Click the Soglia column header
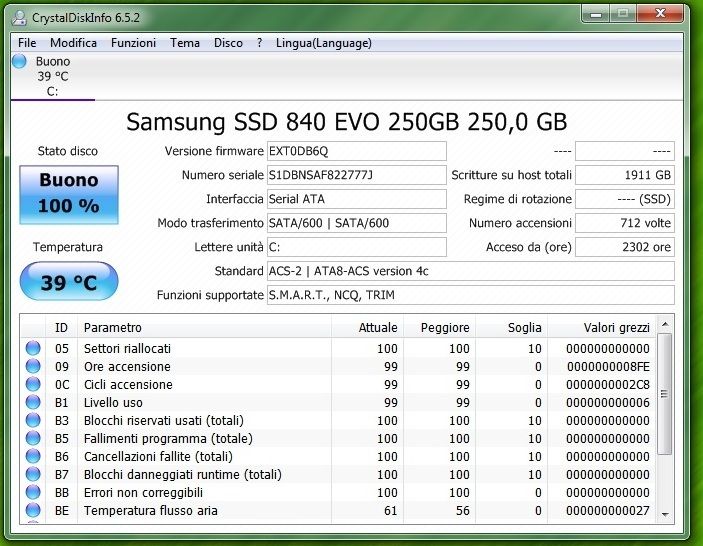The width and height of the screenshot is (703, 546). 512,328
